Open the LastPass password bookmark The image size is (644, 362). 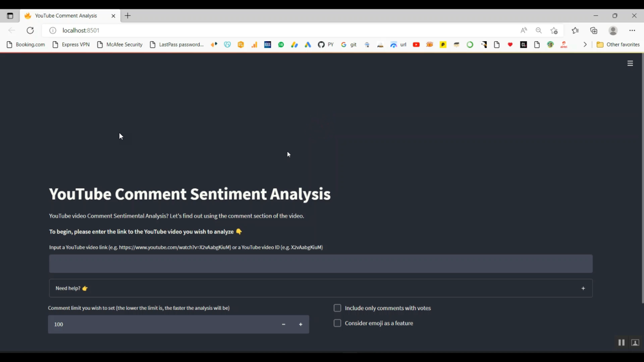coord(176,45)
